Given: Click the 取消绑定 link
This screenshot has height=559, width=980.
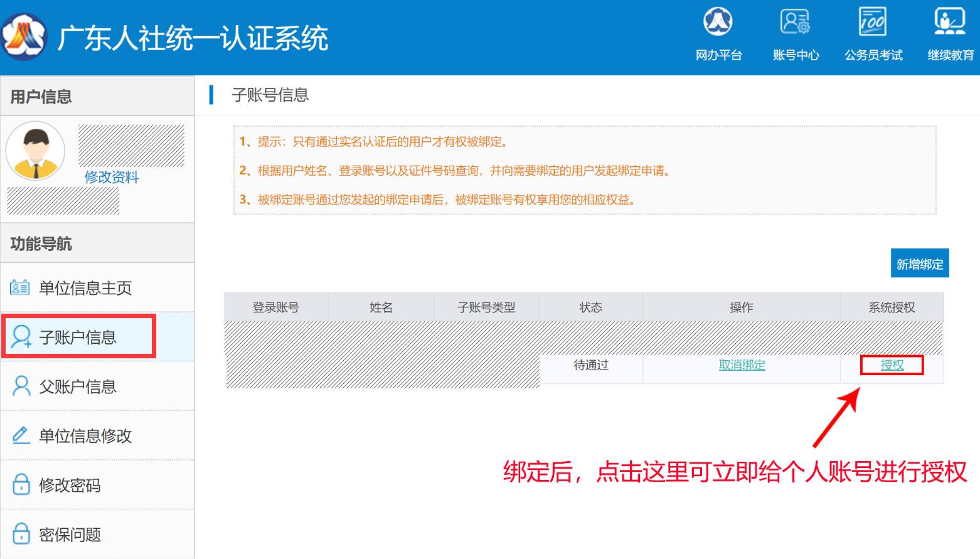Looking at the screenshot, I should (742, 365).
